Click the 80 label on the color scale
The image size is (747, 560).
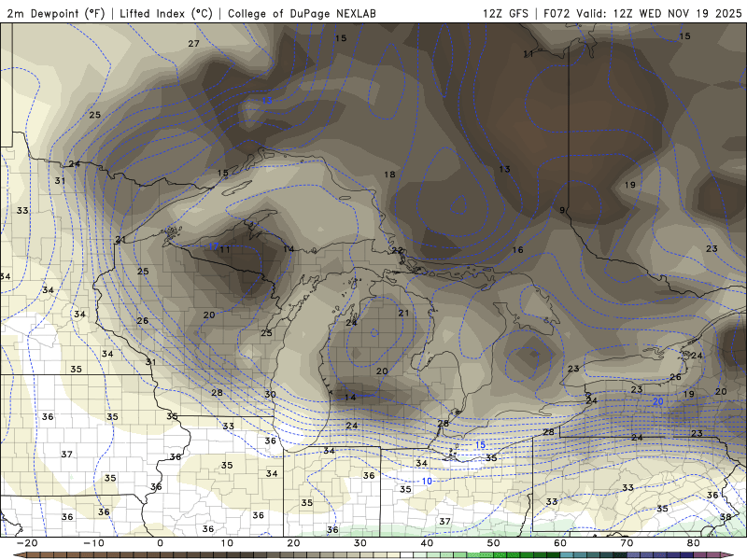(x=694, y=543)
